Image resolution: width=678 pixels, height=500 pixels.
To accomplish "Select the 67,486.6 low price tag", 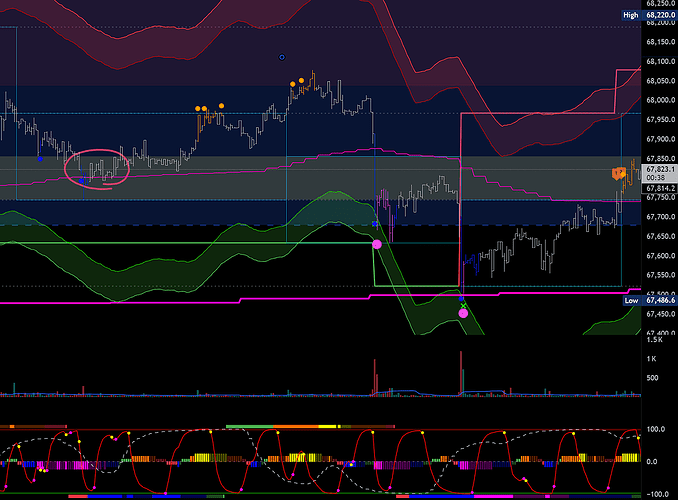I will click(x=659, y=300).
